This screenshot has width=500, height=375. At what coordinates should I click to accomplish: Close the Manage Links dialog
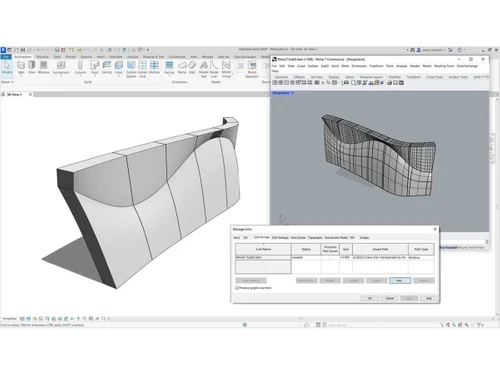pyautogui.click(x=435, y=229)
